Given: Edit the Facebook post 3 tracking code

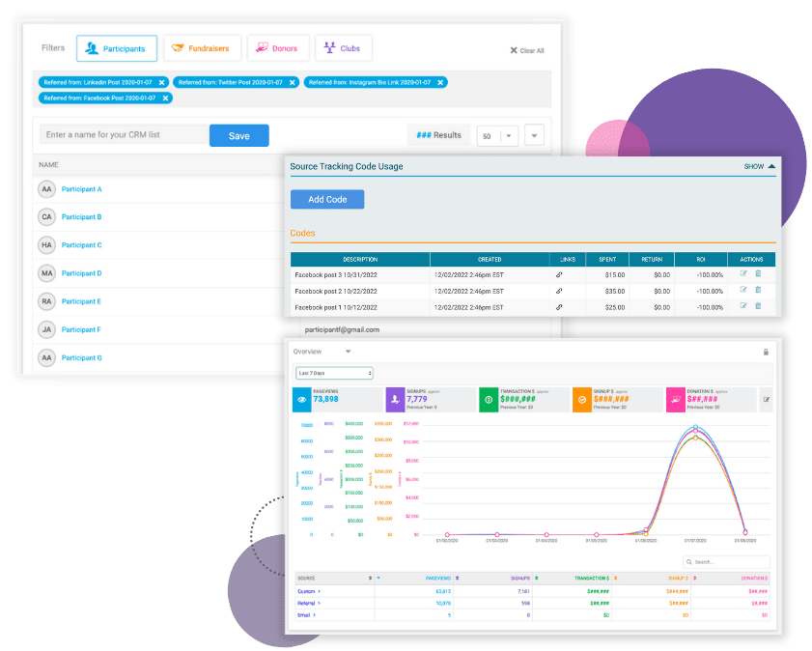Looking at the screenshot, I should (743, 273).
